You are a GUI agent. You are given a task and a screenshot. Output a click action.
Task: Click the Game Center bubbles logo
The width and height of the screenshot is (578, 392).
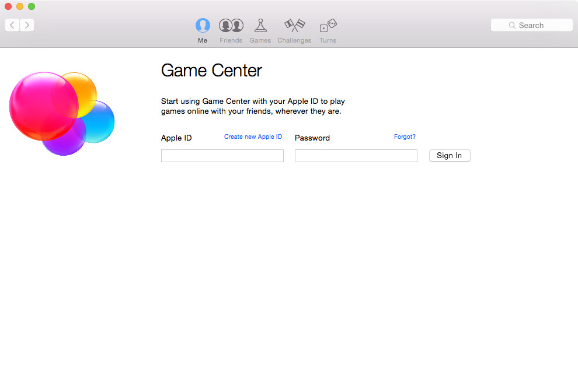[62, 114]
